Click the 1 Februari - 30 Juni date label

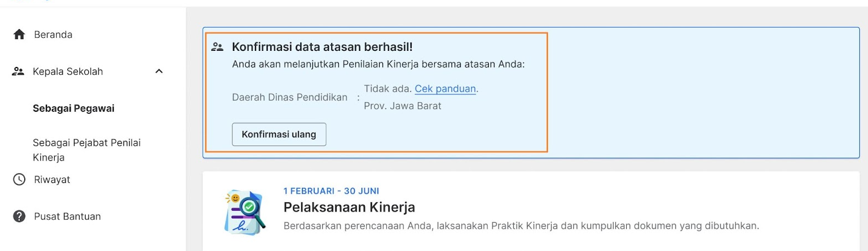[x=331, y=191]
